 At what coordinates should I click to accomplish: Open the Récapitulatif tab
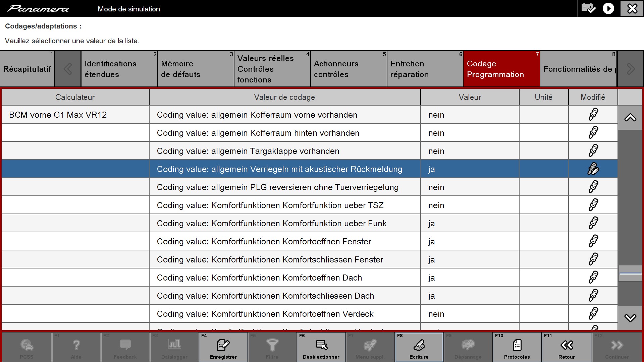coord(27,69)
